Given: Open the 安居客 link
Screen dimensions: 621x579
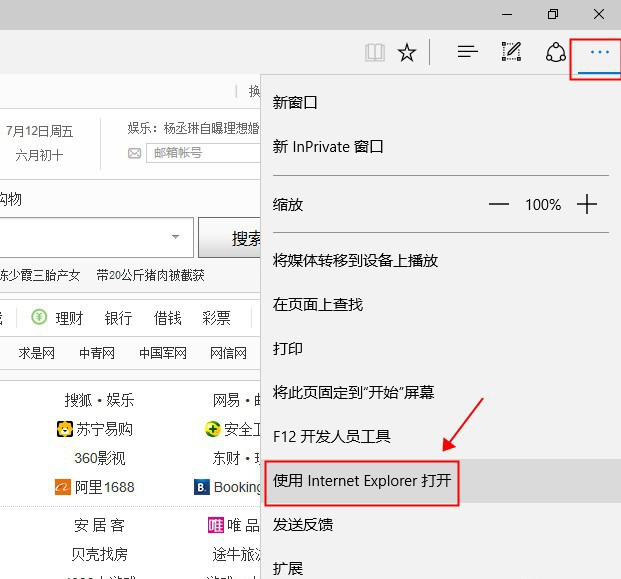Looking at the screenshot, I should point(99,526).
